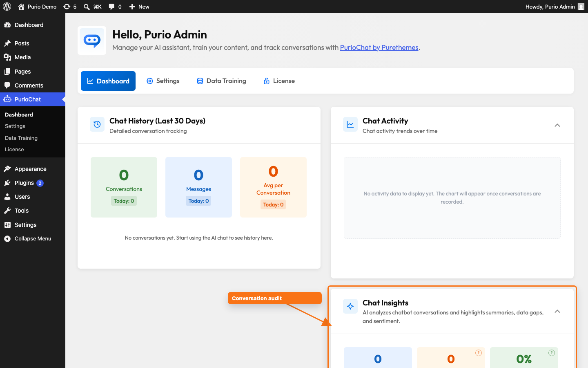Open the Settings tab with gear
The width and height of the screenshot is (588, 368).
(163, 81)
